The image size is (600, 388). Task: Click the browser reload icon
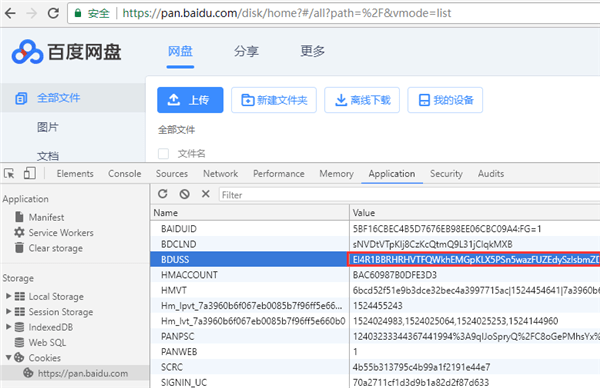pos(53,13)
